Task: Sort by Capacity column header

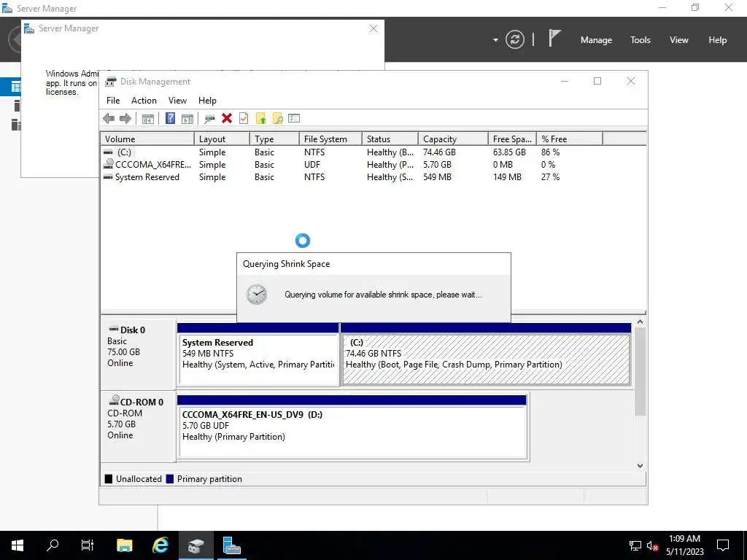Action: pyautogui.click(x=454, y=139)
